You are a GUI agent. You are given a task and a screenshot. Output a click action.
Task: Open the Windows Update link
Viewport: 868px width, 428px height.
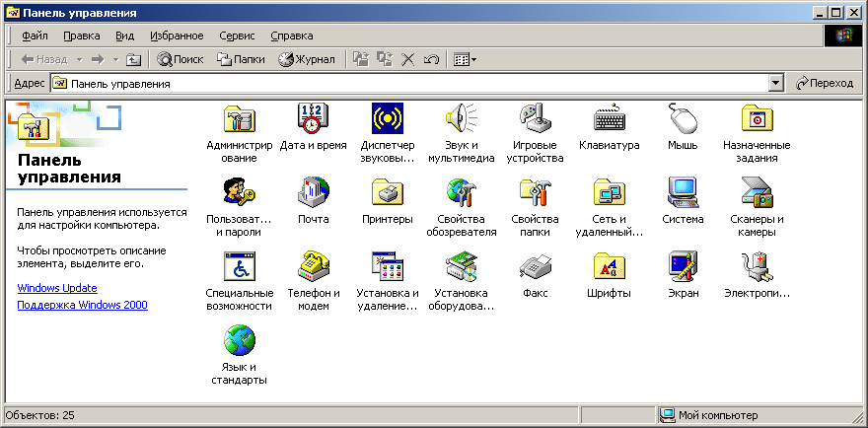57,288
